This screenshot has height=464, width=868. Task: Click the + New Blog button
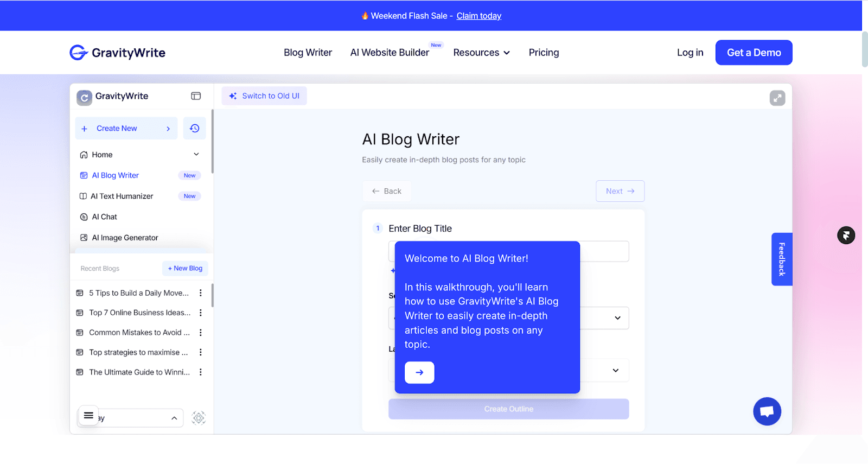pos(185,268)
